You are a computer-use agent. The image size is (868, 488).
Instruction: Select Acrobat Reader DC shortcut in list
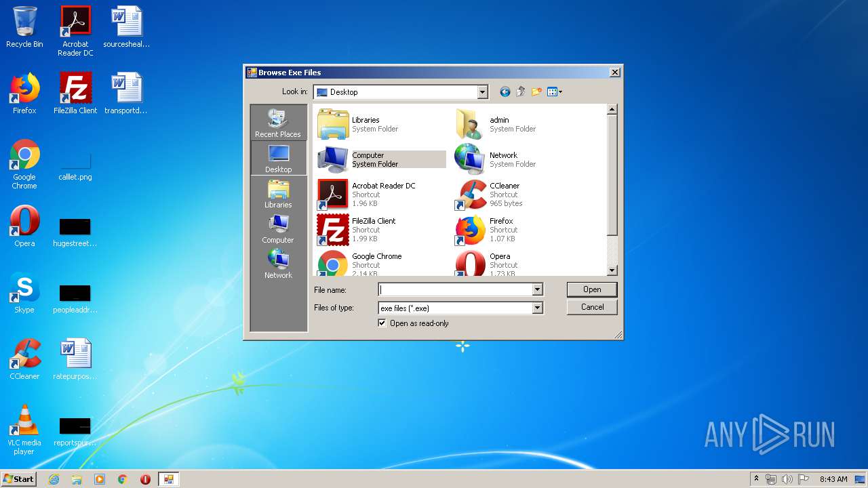click(x=381, y=195)
